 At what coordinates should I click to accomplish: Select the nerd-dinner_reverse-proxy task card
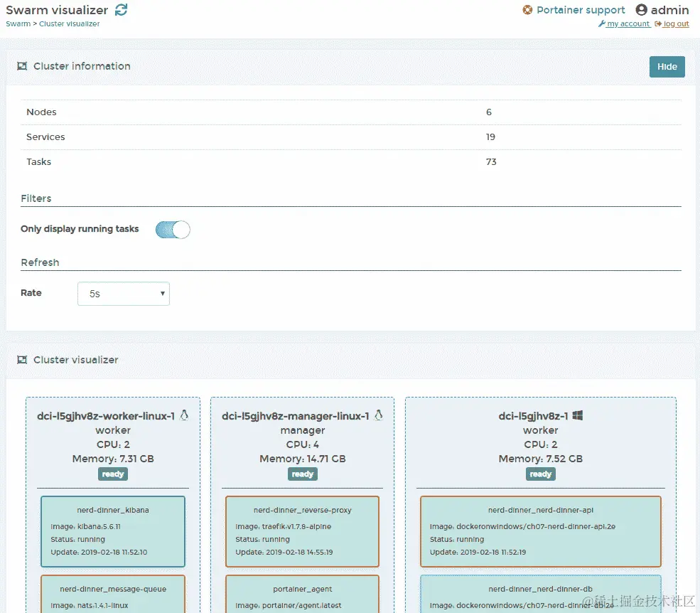tap(302, 531)
